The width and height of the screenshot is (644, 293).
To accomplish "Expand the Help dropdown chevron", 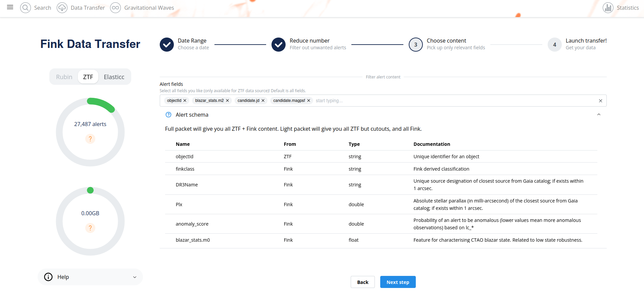I will (x=135, y=277).
